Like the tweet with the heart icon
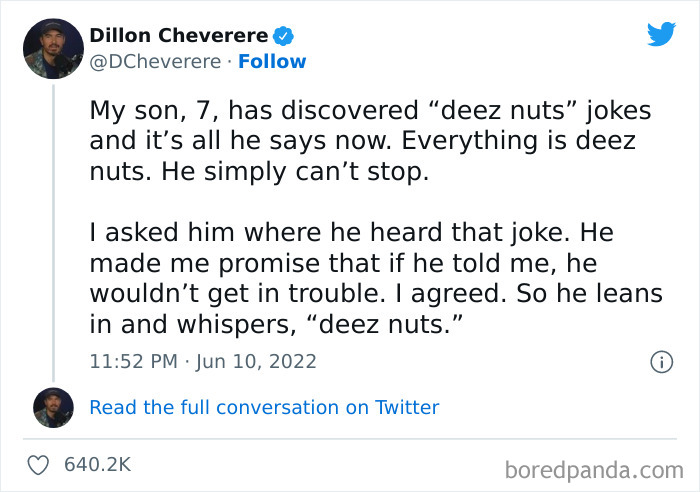The image size is (700, 492). point(39,465)
